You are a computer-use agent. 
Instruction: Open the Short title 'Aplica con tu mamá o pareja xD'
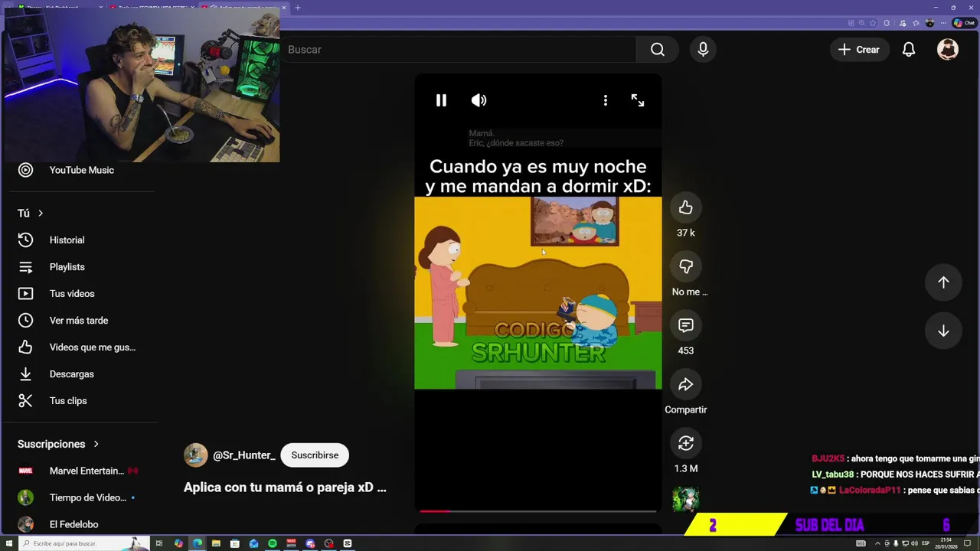(285, 487)
